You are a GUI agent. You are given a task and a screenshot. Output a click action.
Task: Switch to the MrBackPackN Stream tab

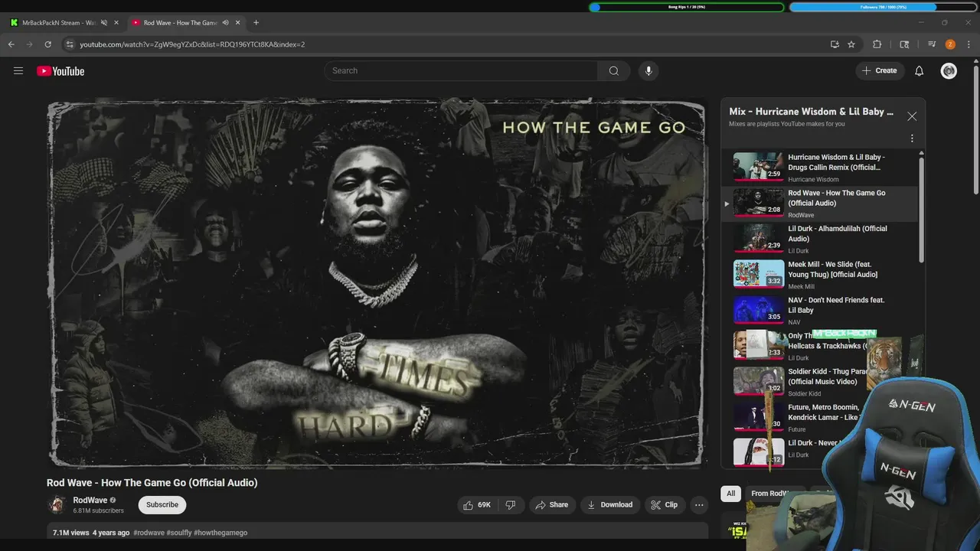[x=58, y=23]
